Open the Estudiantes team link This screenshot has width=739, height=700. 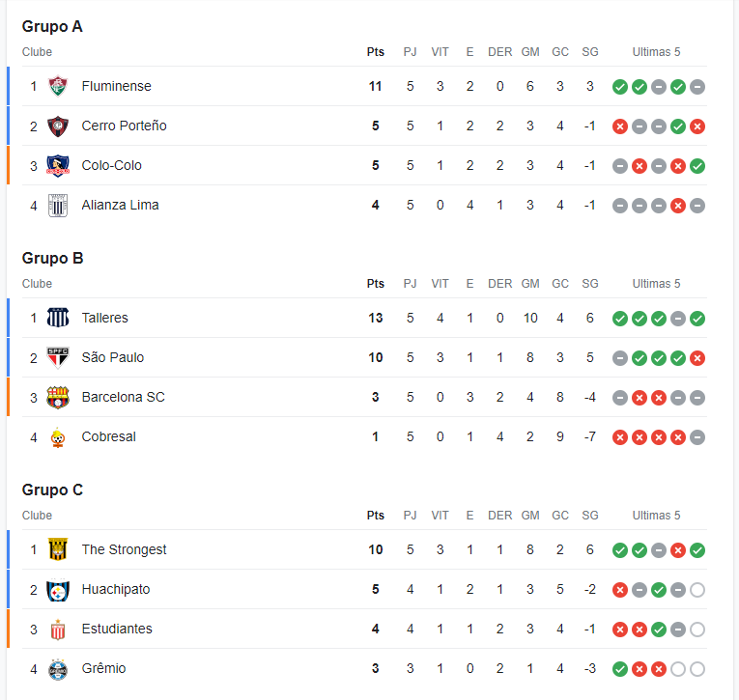click(x=117, y=629)
